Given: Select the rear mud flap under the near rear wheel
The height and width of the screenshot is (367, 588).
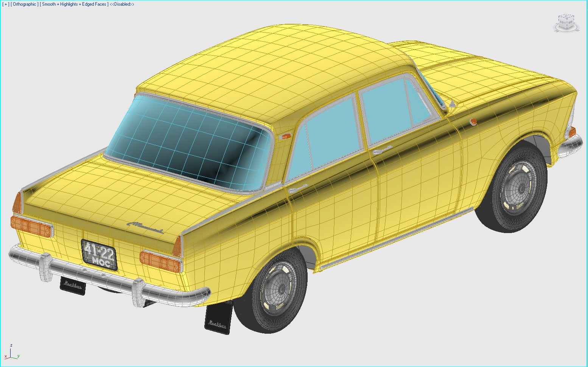Looking at the screenshot, I should pos(218,317).
